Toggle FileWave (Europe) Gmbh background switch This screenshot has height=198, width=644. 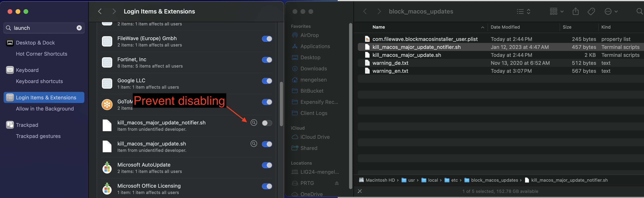(x=267, y=39)
